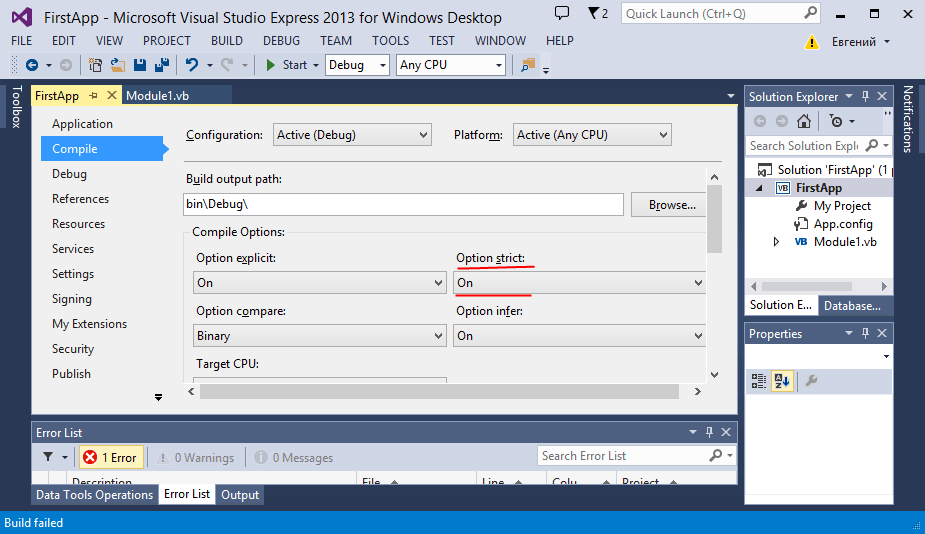Open notifications flag showing 2
925x534 pixels.
pyautogui.click(x=598, y=13)
